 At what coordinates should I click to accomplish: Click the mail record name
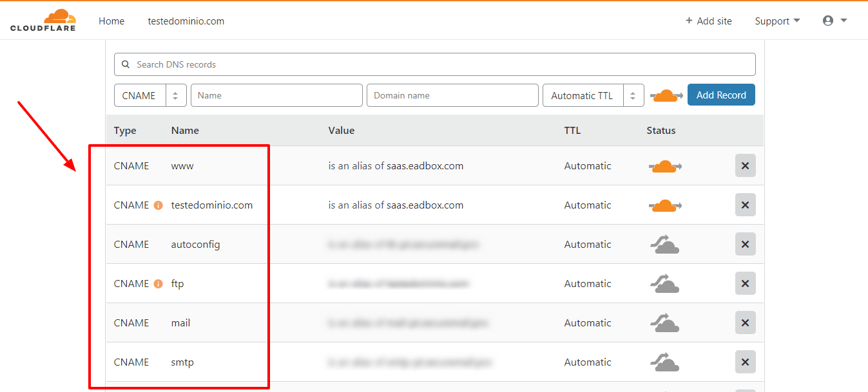(180, 323)
